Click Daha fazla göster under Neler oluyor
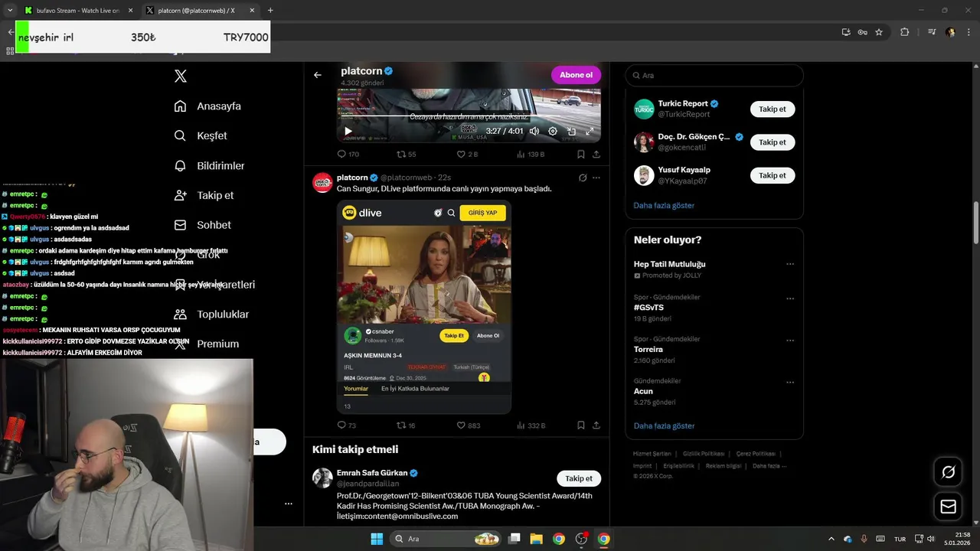Image resolution: width=980 pixels, height=551 pixels. click(x=664, y=425)
